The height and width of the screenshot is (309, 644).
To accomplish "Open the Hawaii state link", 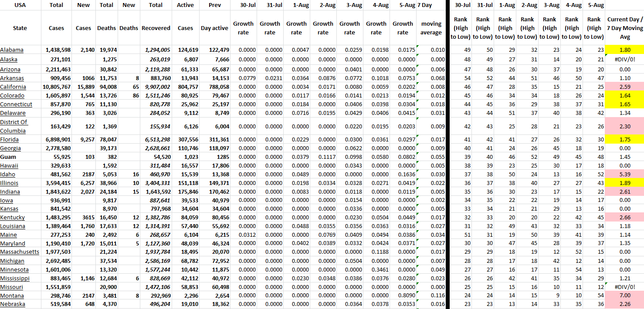I will [x=9, y=165].
